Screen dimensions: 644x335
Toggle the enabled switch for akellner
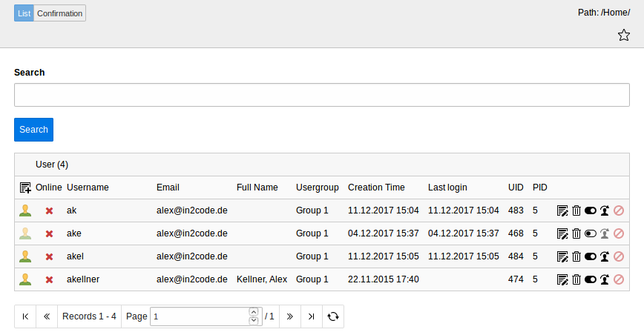[x=591, y=279]
